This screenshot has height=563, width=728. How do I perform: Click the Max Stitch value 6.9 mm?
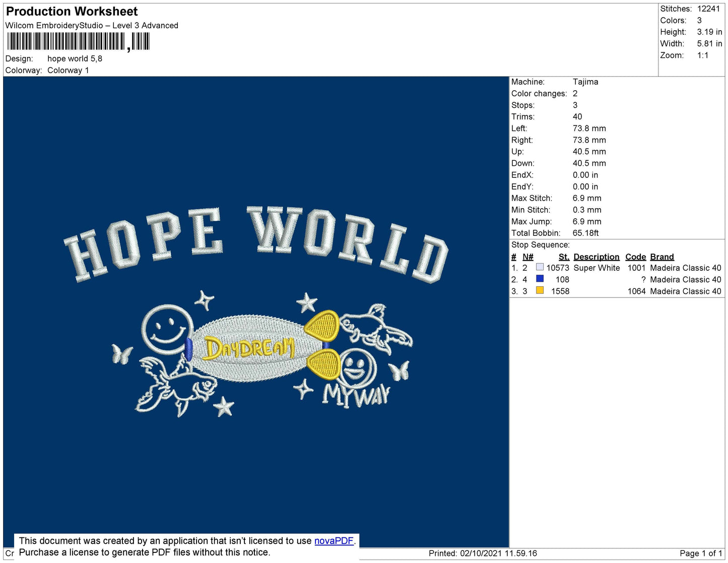587,198
